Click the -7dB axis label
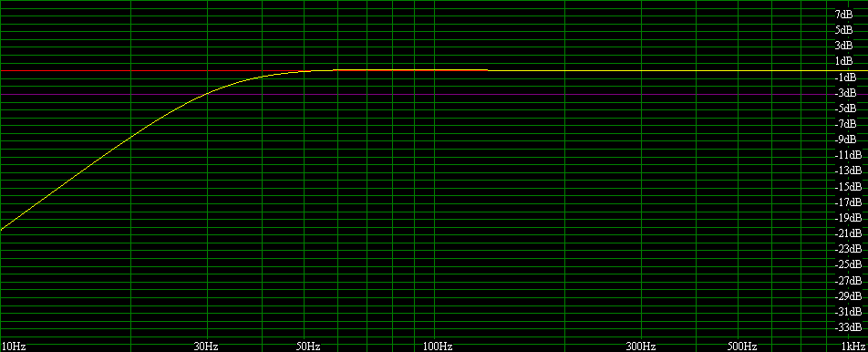Viewport: 868px width, 352px height. [844, 123]
